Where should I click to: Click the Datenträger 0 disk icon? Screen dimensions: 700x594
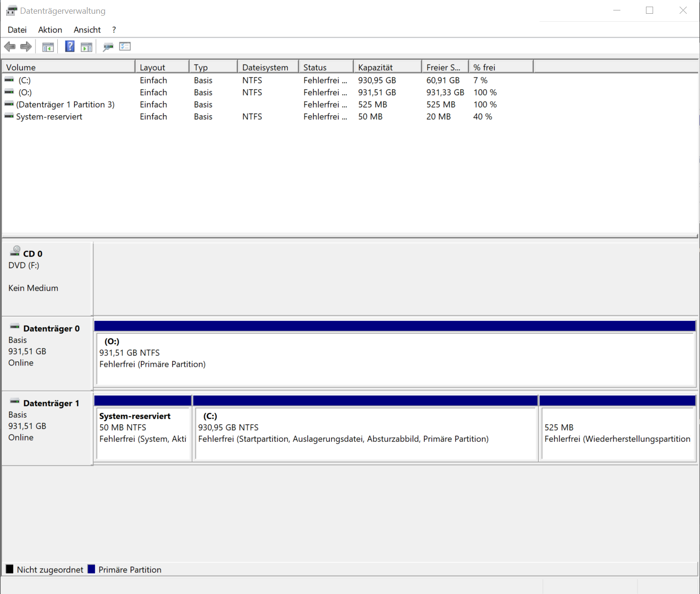click(x=15, y=327)
